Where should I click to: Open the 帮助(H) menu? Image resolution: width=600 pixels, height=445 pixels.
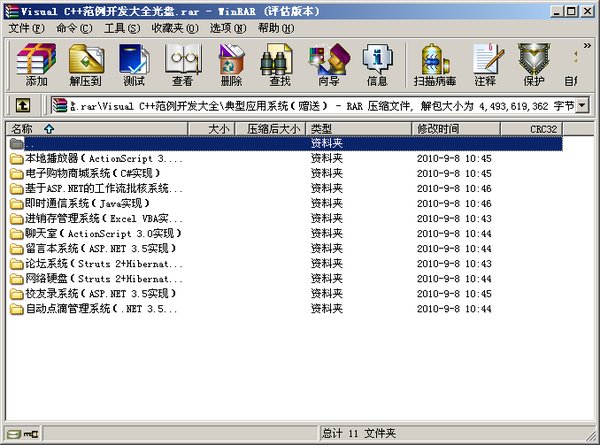pos(276,28)
